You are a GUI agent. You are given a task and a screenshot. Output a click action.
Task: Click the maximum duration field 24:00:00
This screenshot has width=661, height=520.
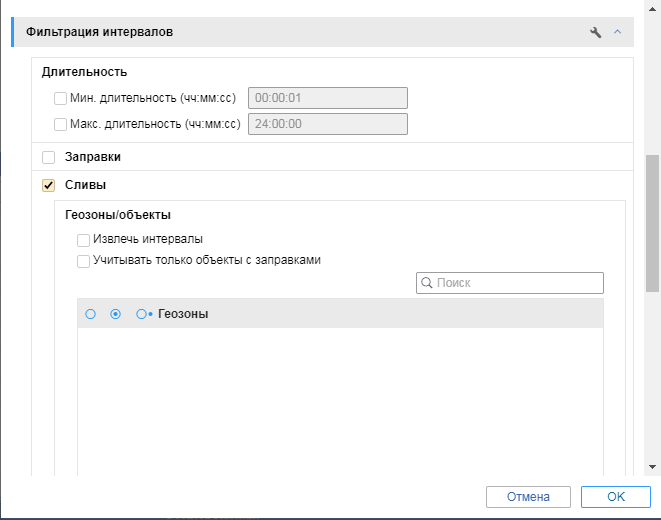point(328,124)
